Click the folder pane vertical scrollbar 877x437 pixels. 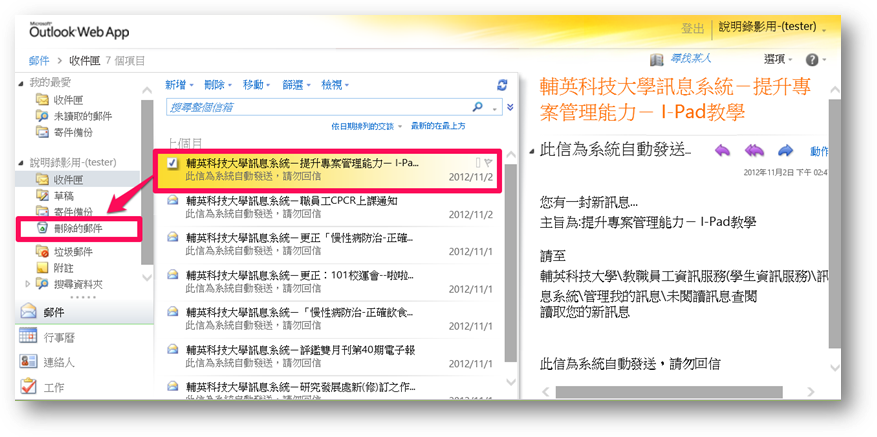pos(147,182)
